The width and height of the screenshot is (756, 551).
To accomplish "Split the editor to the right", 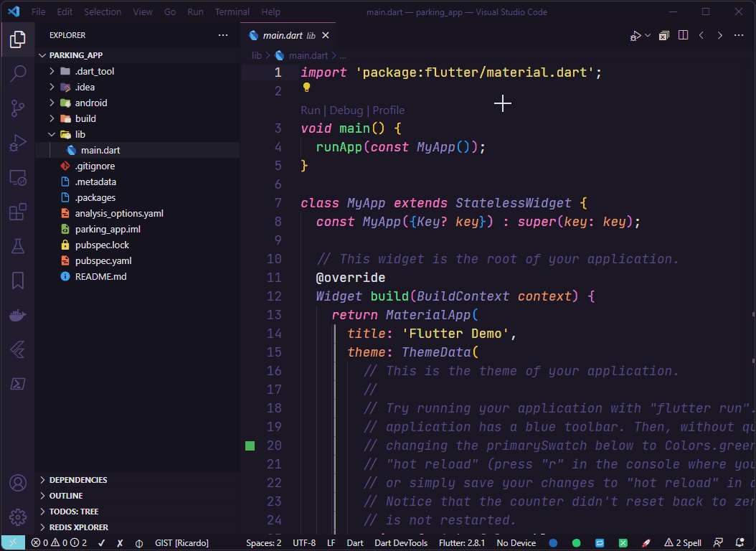I will pos(683,35).
